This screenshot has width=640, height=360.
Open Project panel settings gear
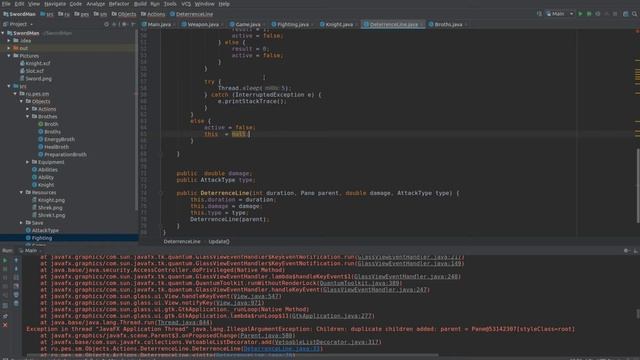[124, 24]
